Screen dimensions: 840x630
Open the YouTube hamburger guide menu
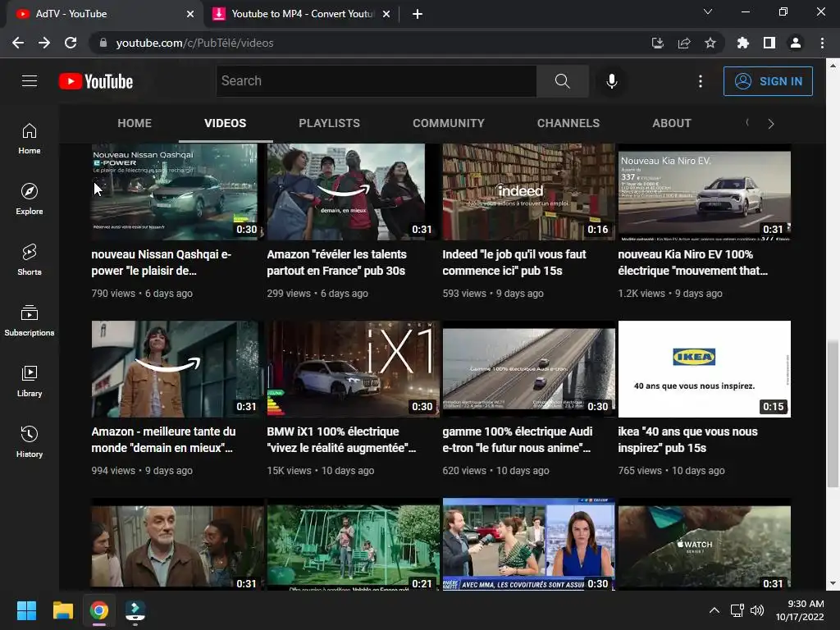[30, 81]
